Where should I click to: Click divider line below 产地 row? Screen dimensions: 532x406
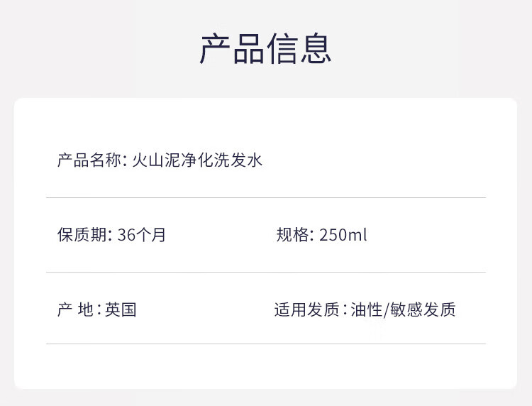(266, 344)
